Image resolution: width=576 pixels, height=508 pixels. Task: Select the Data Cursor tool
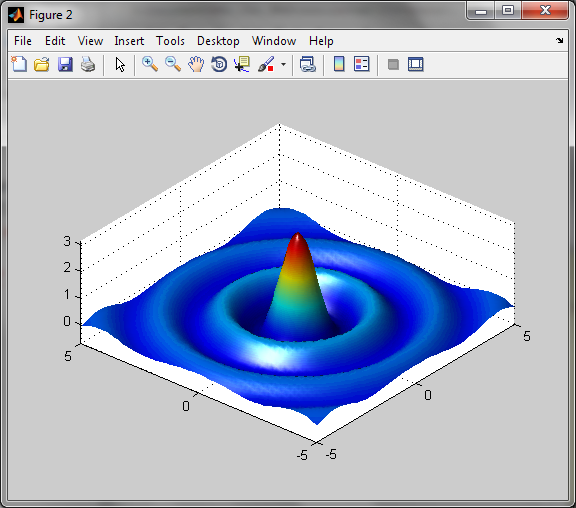coord(242,64)
